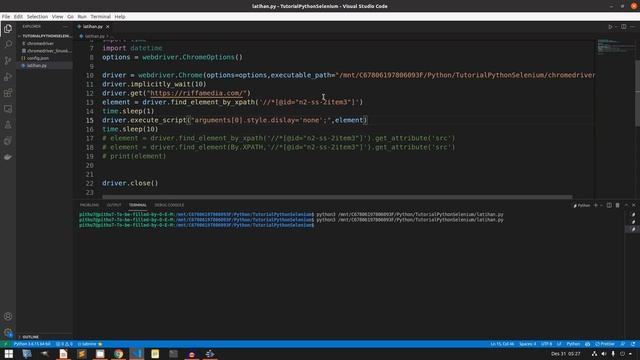640x360 pixels.
Task: Open chromedriver in the Explorer
Action: [x=40, y=43]
